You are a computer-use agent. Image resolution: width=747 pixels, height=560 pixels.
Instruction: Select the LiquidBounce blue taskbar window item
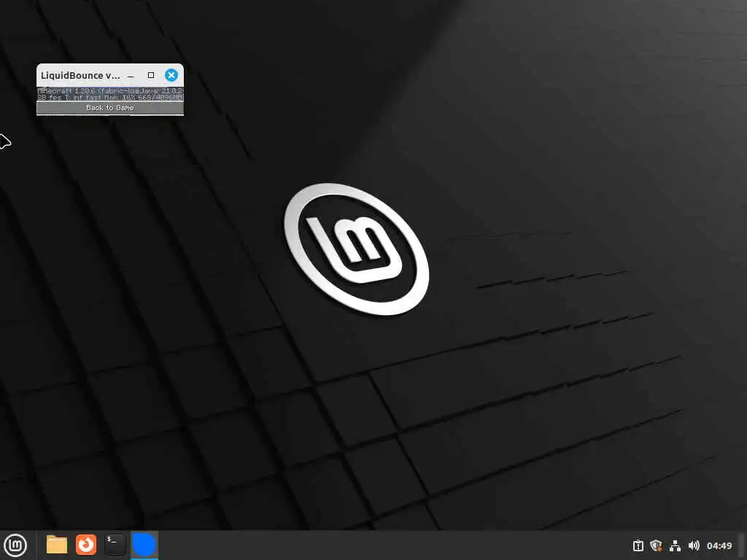tap(144, 545)
